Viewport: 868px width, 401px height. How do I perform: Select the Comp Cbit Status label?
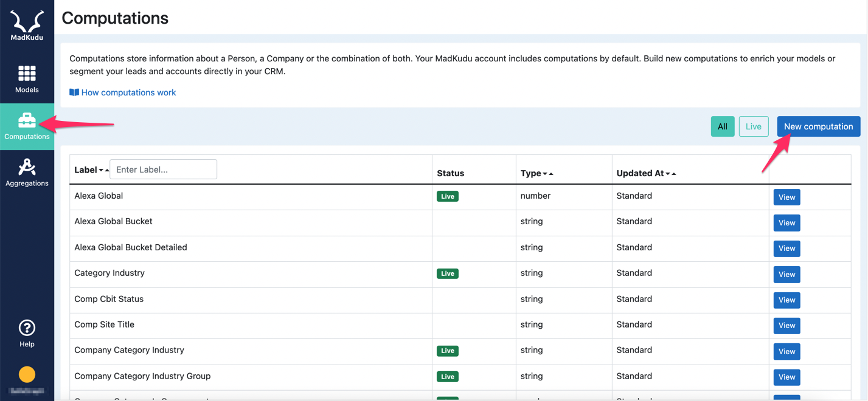[109, 299]
